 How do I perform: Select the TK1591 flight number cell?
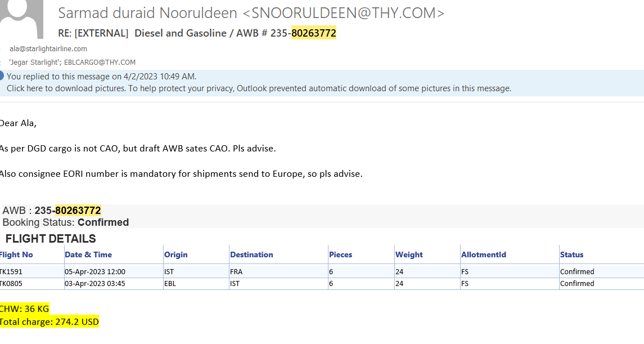tap(11, 271)
